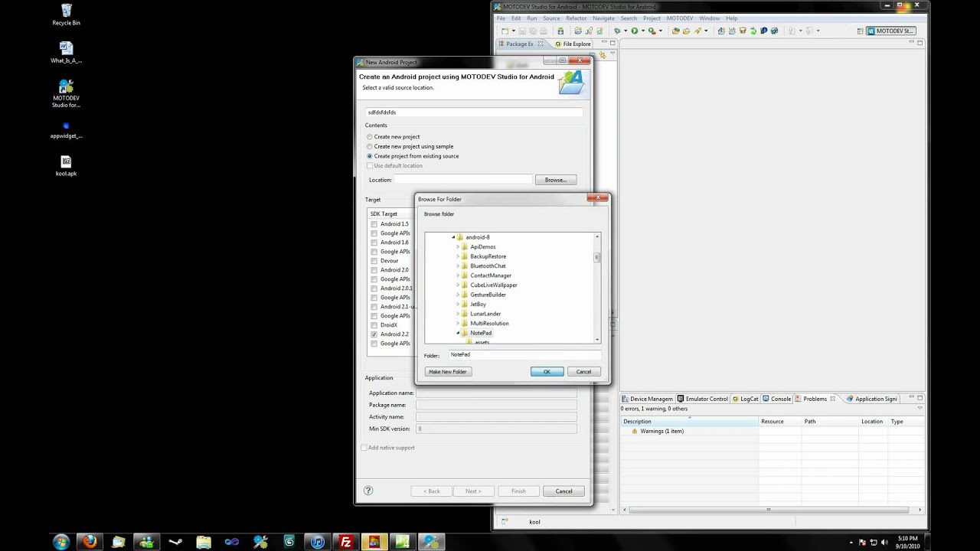Image resolution: width=980 pixels, height=551 pixels.
Task: Click the Debug bug icon in MOTODEV toolbar
Action: pyautogui.click(x=617, y=31)
